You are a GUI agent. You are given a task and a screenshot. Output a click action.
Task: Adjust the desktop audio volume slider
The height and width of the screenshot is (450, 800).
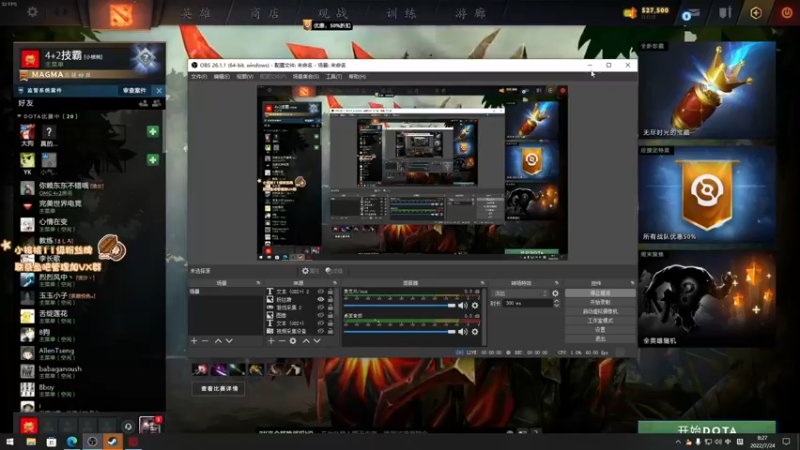click(x=399, y=332)
